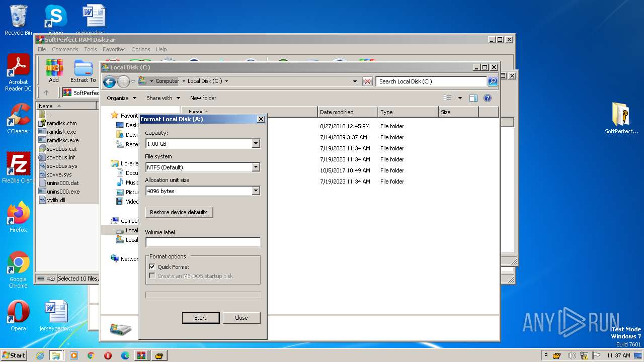Launch Opera from the desktop

(18, 316)
